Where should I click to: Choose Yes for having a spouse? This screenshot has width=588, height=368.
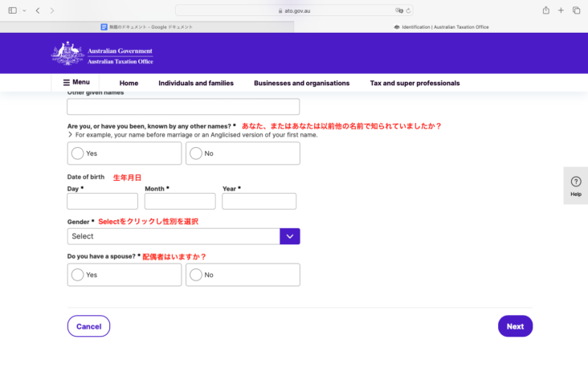pos(78,275)
